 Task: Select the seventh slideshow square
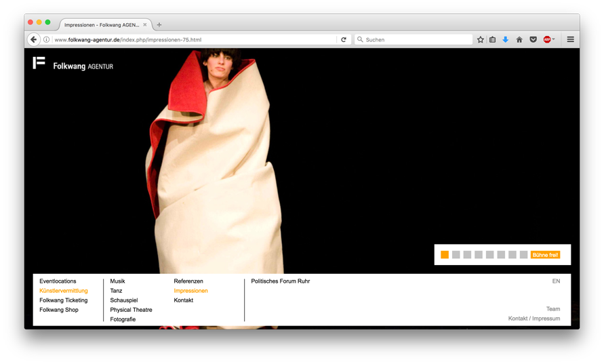tap(512, 255)
